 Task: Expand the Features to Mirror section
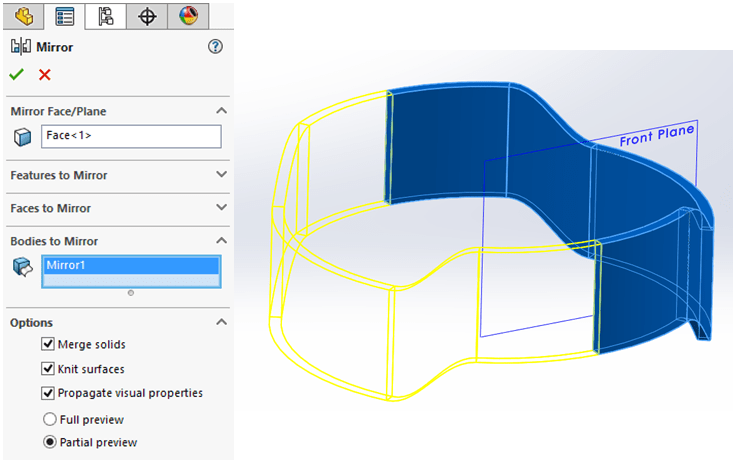pos(221,175)
